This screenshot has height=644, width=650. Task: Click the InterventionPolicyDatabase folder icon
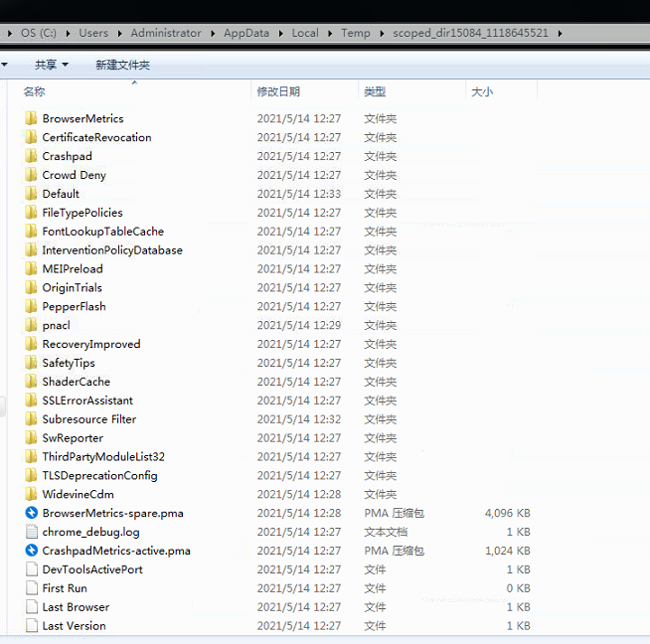[x=31, y=249]
